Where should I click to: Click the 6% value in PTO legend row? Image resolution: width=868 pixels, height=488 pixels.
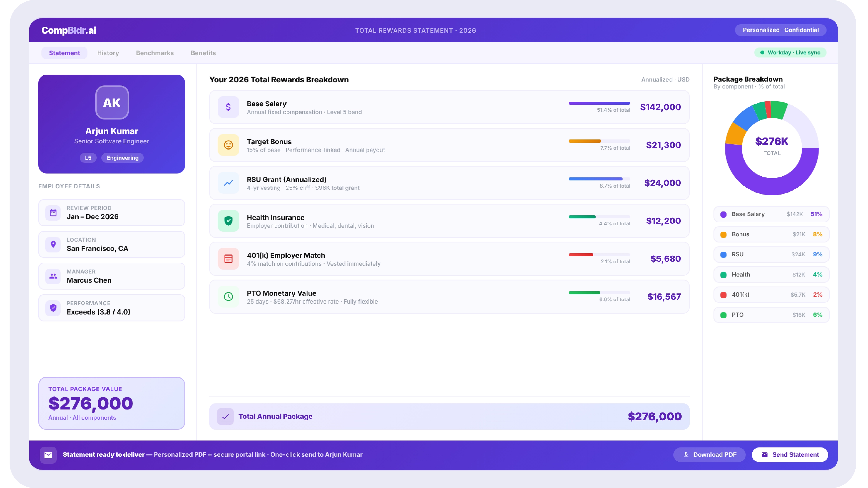817,315
